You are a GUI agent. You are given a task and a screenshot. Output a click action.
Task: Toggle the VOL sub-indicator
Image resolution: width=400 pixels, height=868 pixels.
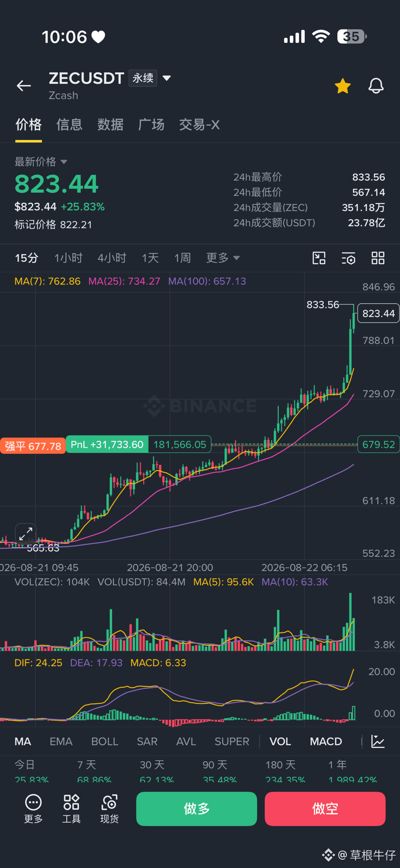280,742
